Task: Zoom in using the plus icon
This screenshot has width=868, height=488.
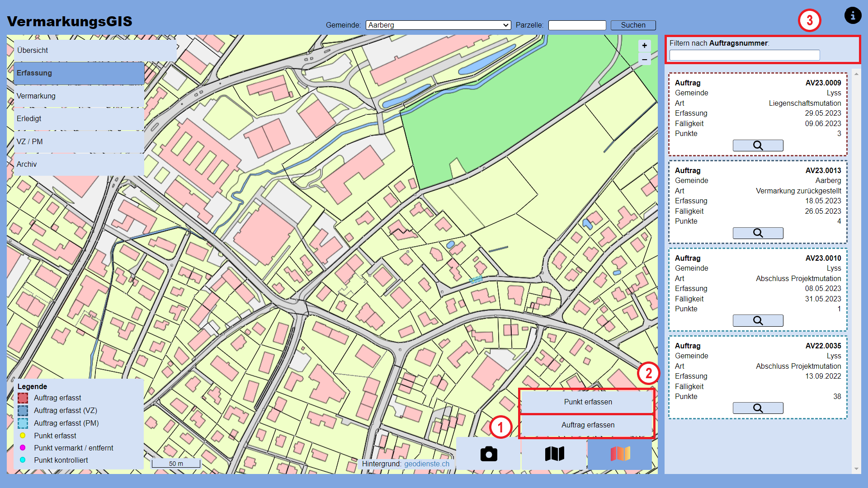Action: coord(644,45)
